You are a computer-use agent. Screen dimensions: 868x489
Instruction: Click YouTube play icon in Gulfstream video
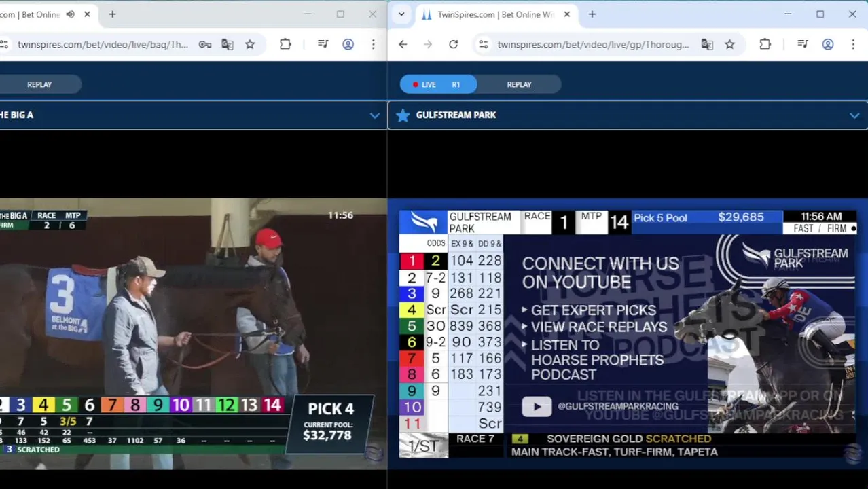click(537, 406)
